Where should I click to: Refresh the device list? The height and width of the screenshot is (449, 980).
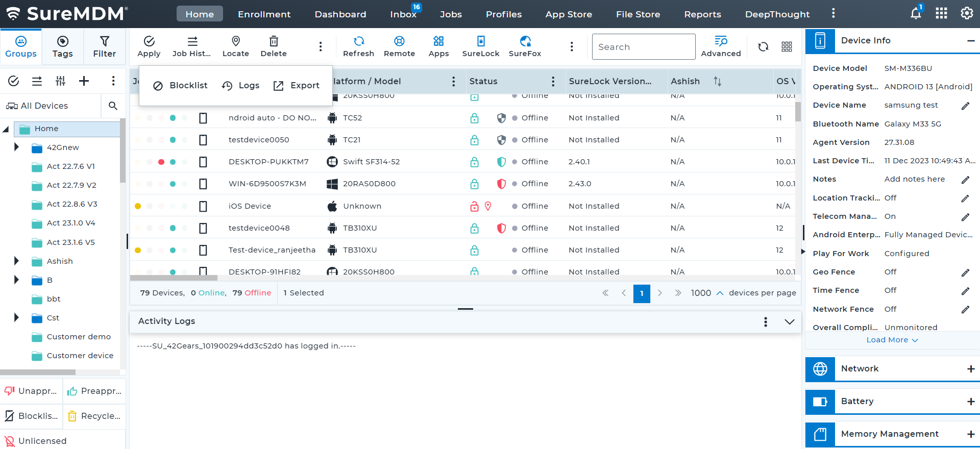point(358,46)
